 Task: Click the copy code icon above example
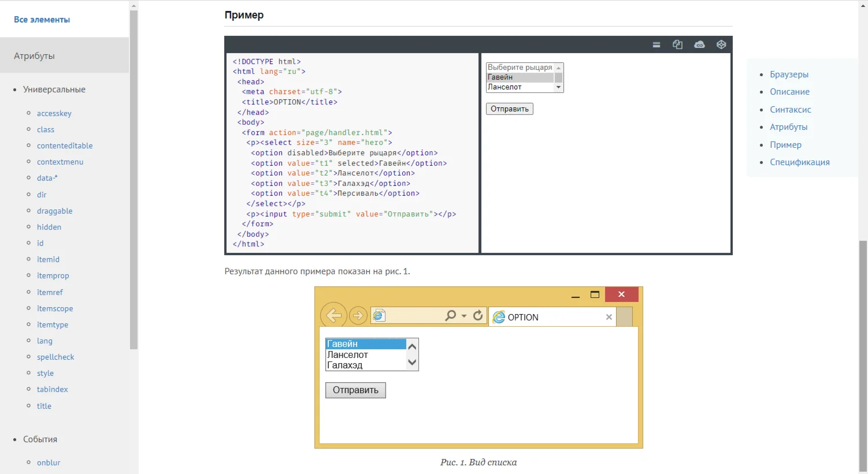click(x=678, y=45)
